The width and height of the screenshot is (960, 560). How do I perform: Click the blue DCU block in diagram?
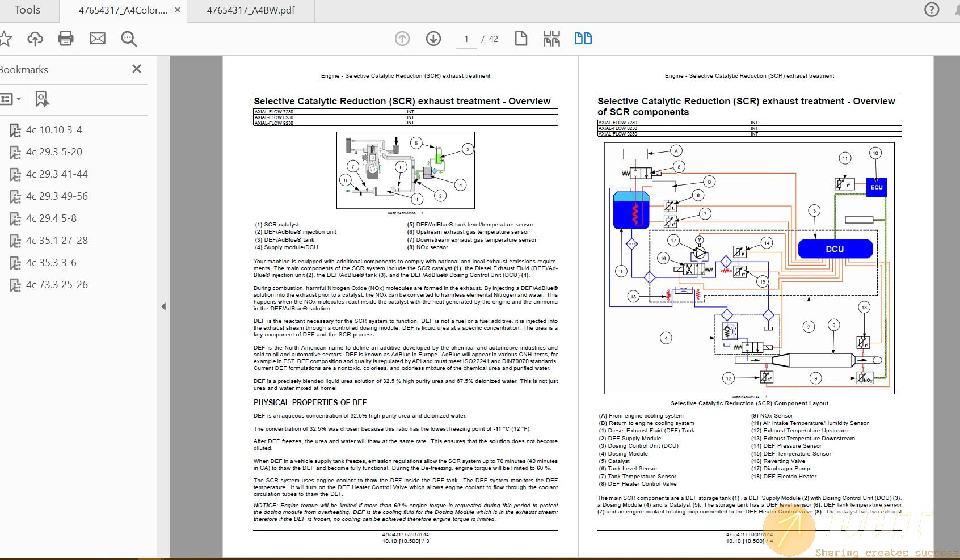tap(835, 249)
